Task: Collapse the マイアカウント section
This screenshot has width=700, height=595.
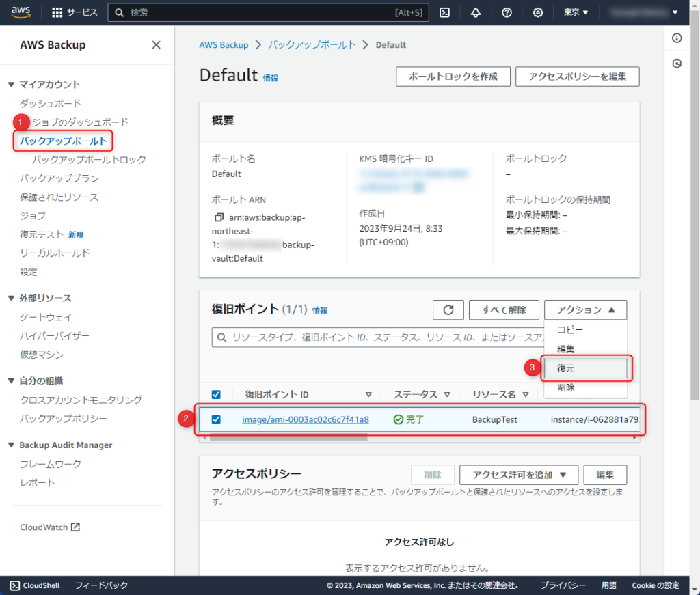Action: 11,84
